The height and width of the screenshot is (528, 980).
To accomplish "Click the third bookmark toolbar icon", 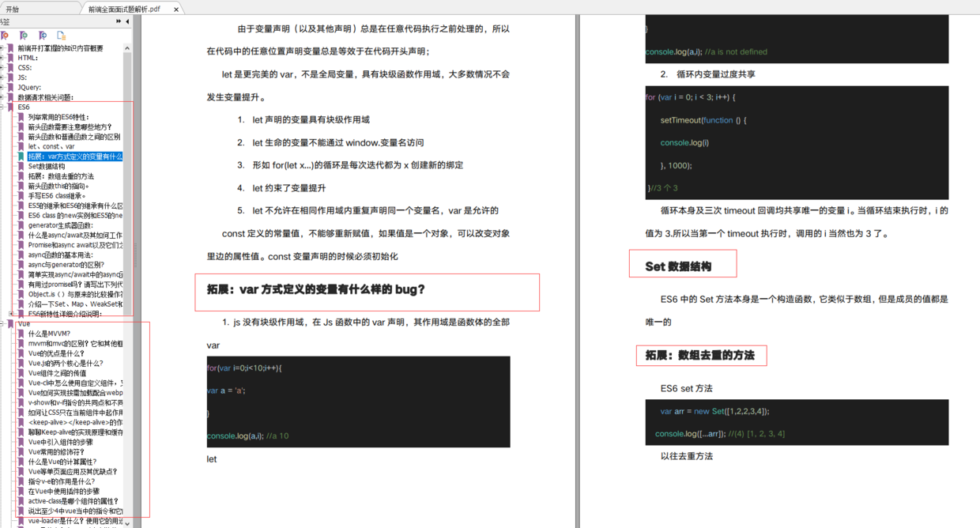I will coord(43,36).
